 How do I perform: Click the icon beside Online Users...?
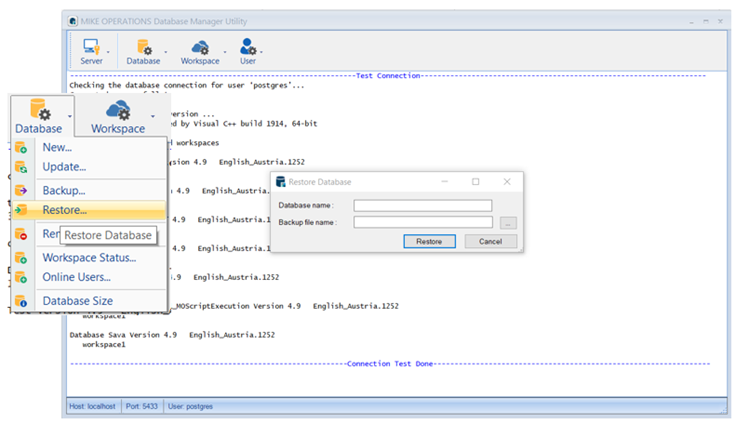pyautogui.click(x=21, y=277)
